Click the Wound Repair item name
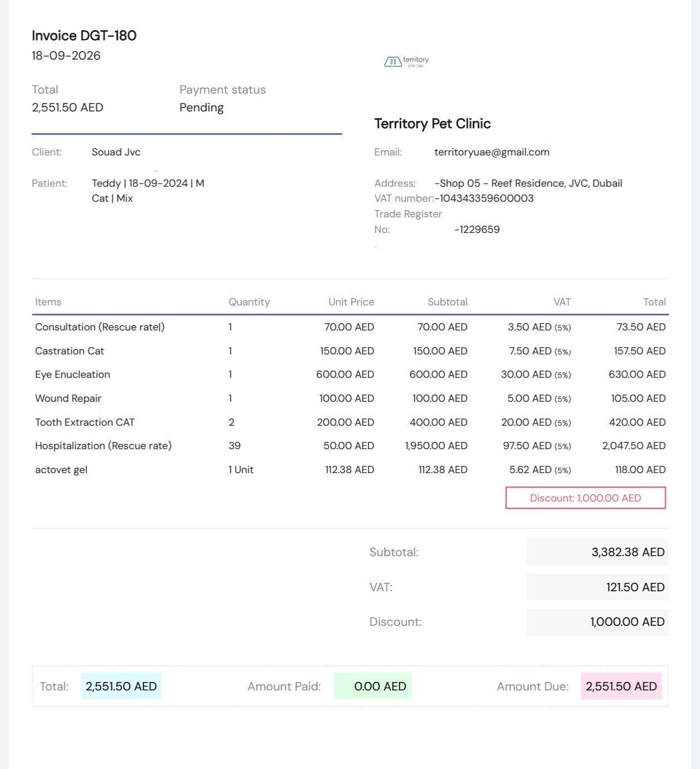Image resolution: width=700 pixels, height=769 pixels. click(x=68, y=398)
